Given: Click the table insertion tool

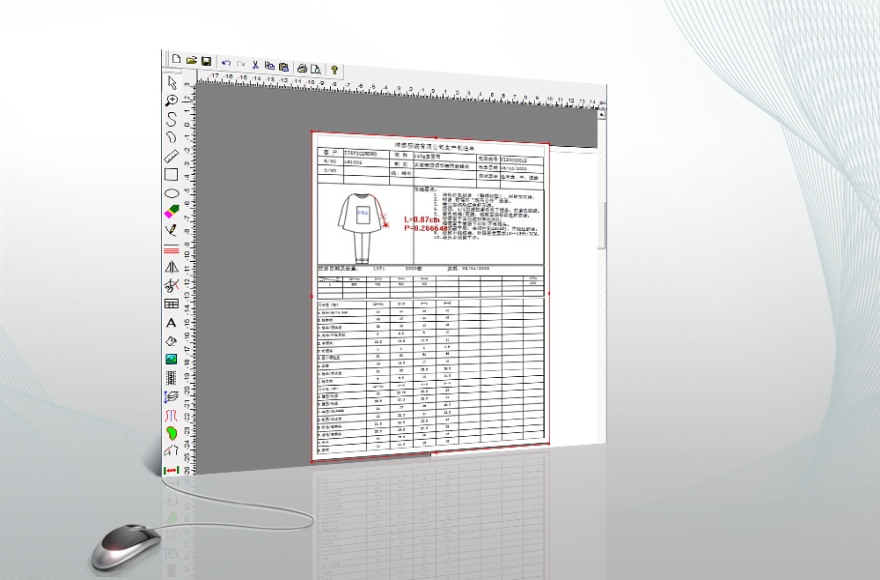Looking at the screenshot, I should coord(171,304).
